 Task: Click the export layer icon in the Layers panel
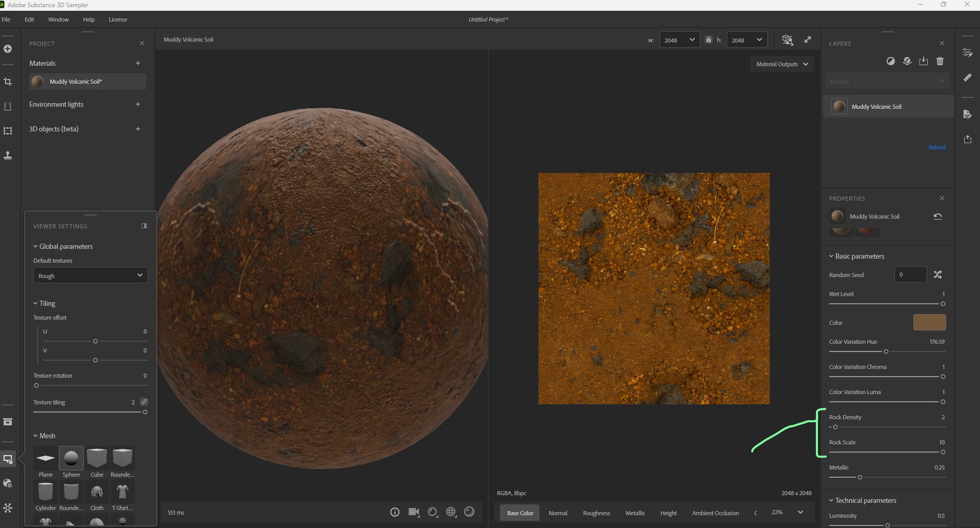(x=923, y=61)
